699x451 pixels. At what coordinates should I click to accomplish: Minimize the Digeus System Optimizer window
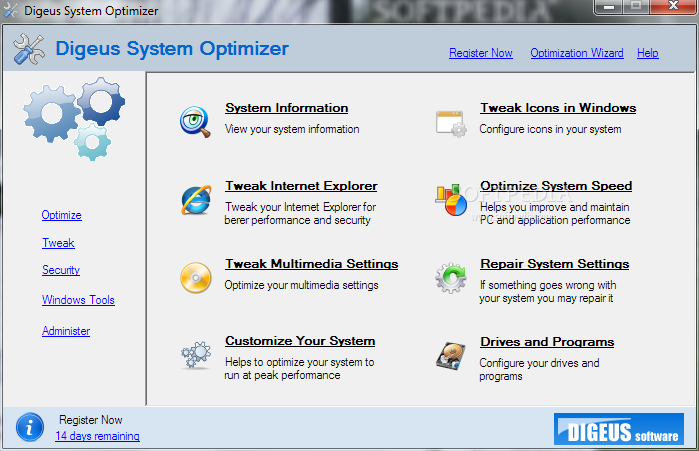609,7
